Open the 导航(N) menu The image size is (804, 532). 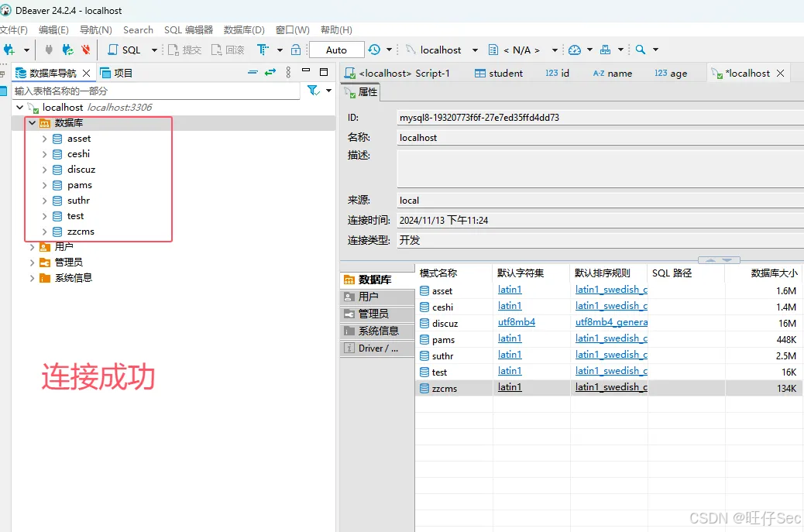click(x=96, y=29)
